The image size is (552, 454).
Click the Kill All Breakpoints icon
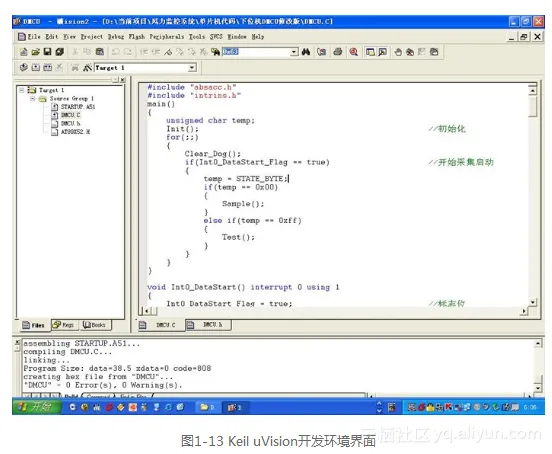[x=410, y=52]
